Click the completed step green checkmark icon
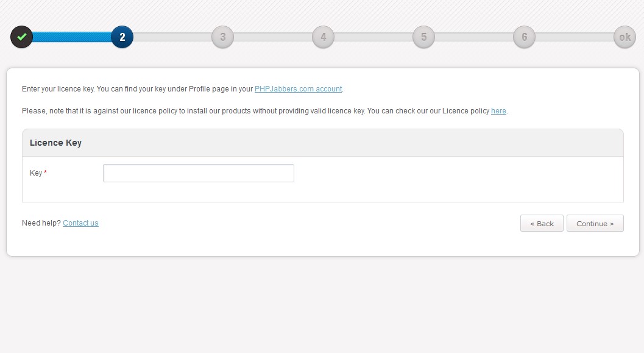The height and width of the screenshot is (353, 644). point(21,37)
